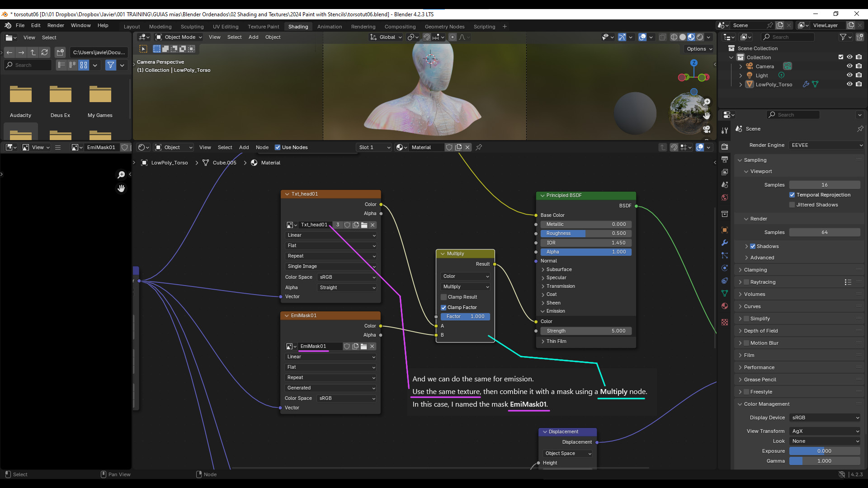
Task: Open the View Layer properties tab icon
Action: pyautogui.click(x=725, y=172)
